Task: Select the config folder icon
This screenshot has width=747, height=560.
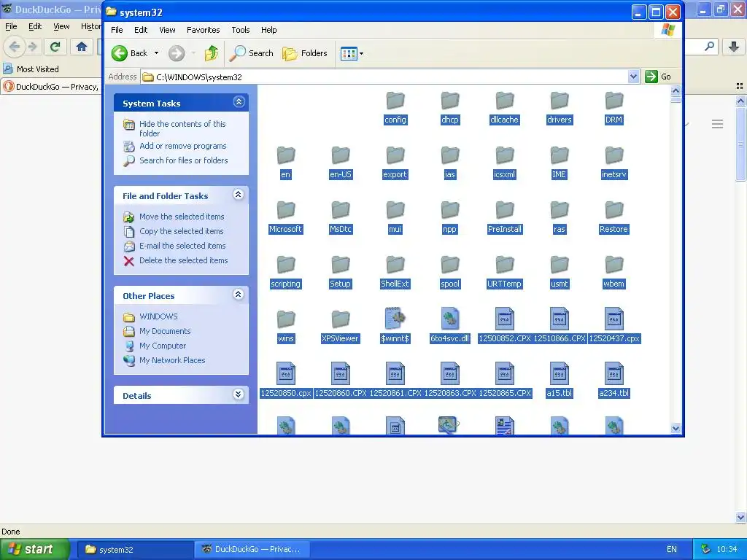Action: [x=395, y=101]
